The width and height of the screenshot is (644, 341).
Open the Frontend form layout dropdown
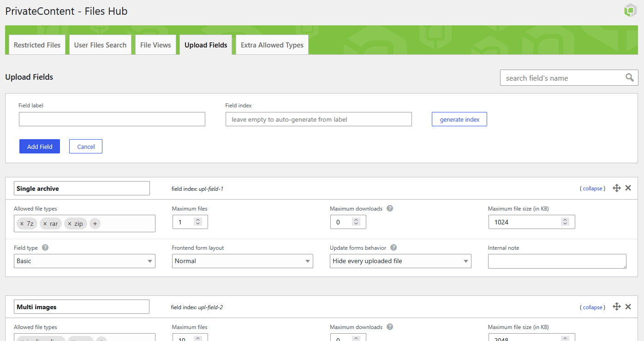(x=243, y=261)
